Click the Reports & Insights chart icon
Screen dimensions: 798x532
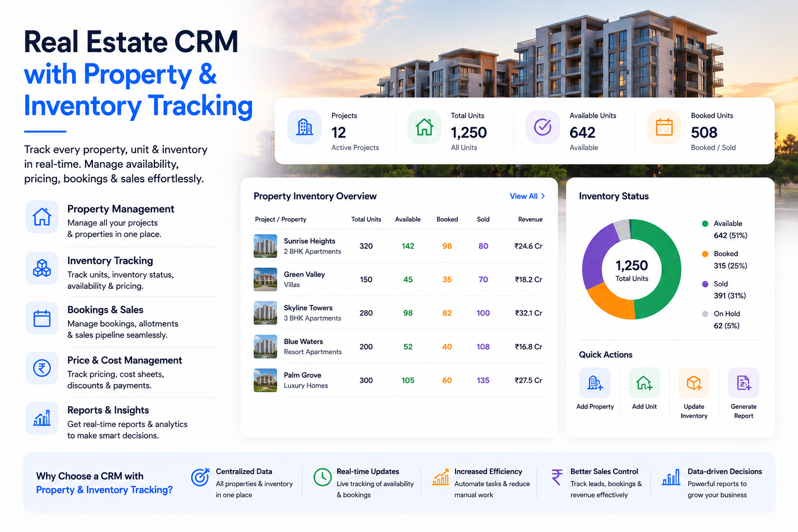[x=42, y=418]
